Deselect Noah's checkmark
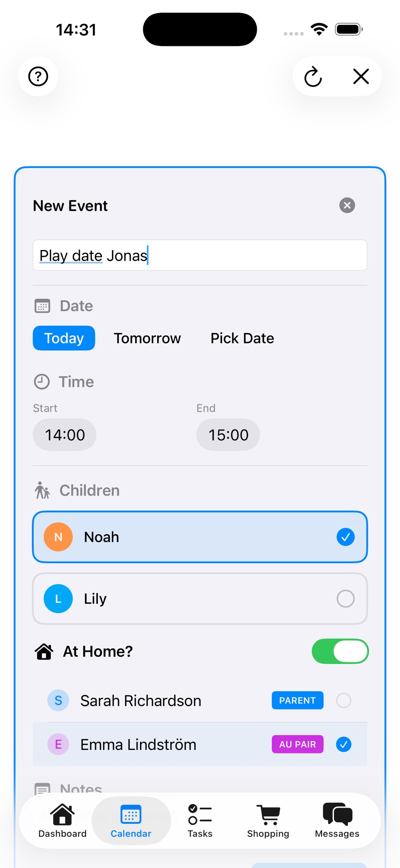The width and height of the screenshot is (400, 868). (x=345, y=537)
